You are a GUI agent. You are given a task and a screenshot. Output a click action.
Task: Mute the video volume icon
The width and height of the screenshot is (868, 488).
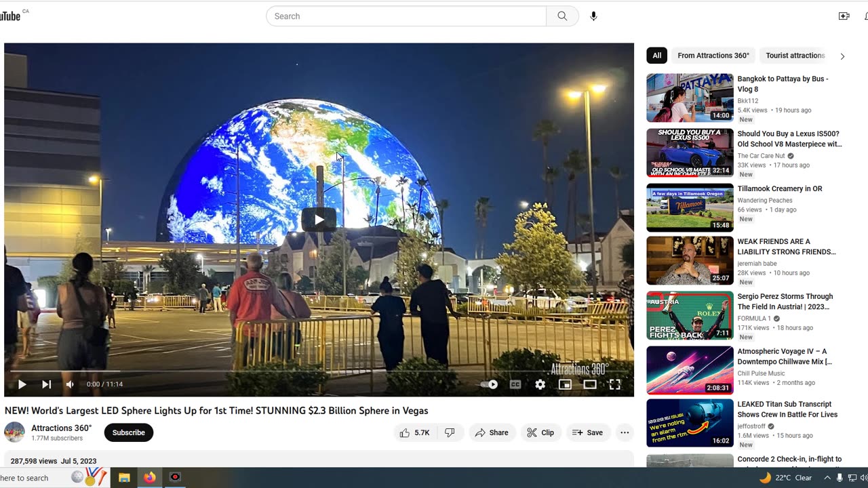70,384
